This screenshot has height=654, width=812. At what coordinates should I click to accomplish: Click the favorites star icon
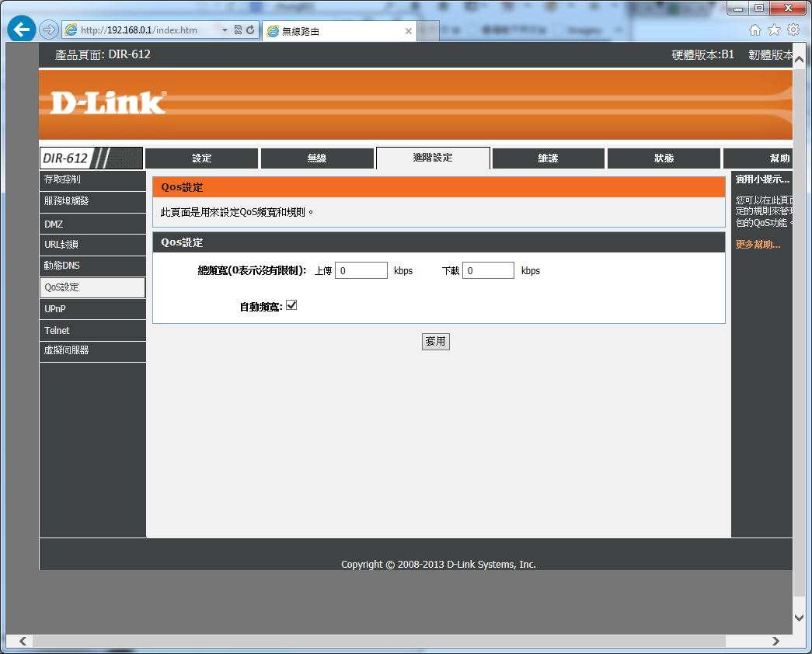(x=774, y=30)
